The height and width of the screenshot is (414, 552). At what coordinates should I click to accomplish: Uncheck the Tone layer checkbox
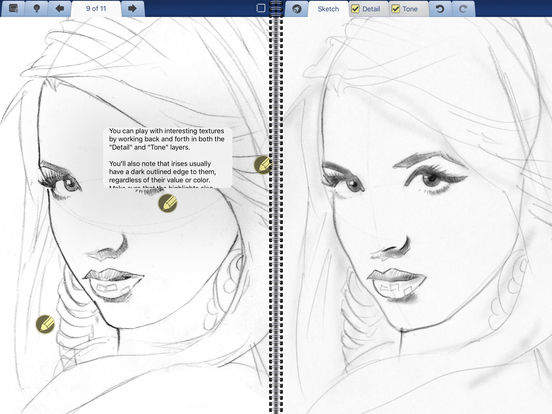(396, 9)
